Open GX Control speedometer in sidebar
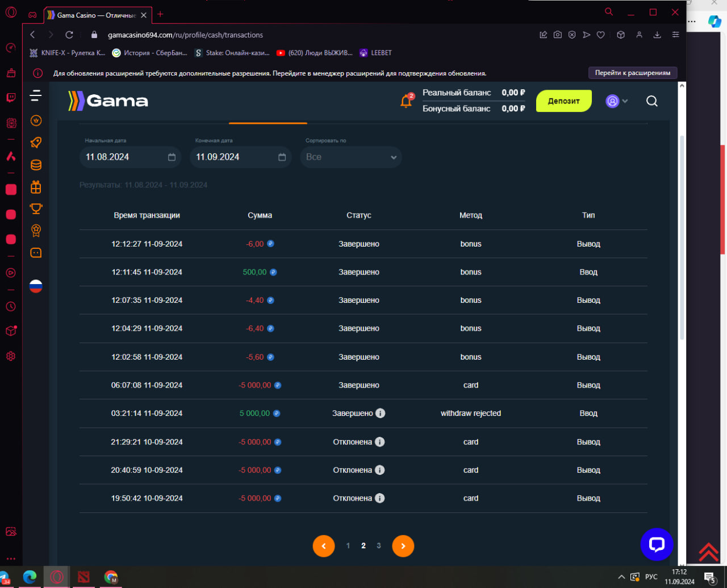This screenshot has height=588, width=727. pos(11,48)
